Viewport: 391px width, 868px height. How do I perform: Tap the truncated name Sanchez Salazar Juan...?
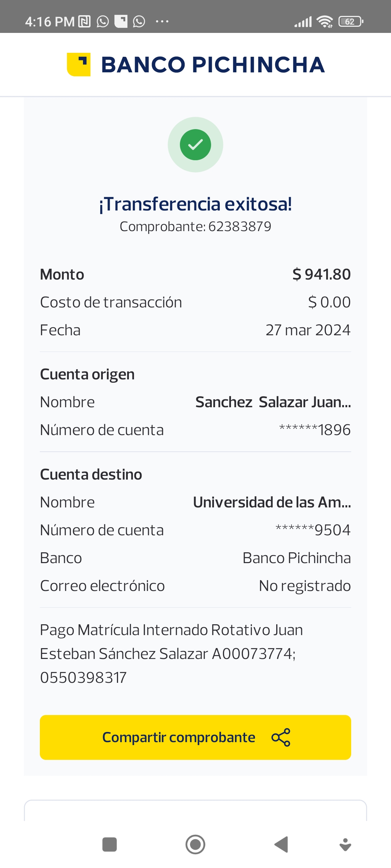coord(273,402)
